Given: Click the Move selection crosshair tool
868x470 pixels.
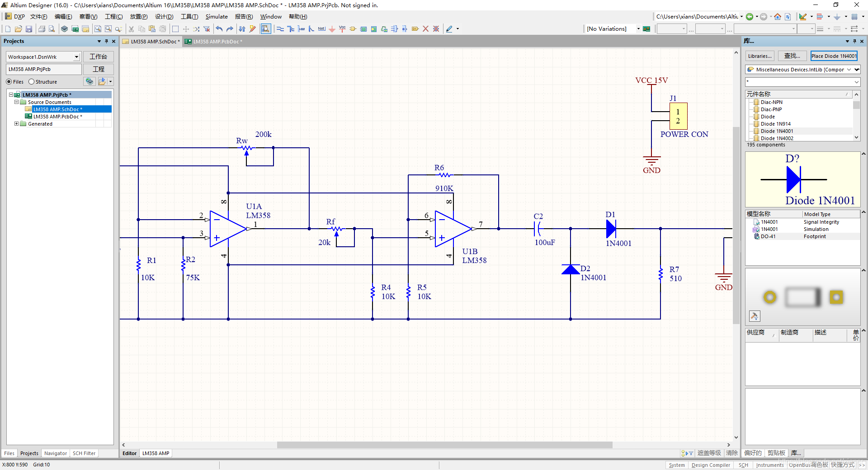Looking at the screenshot, I should point(186,29).
